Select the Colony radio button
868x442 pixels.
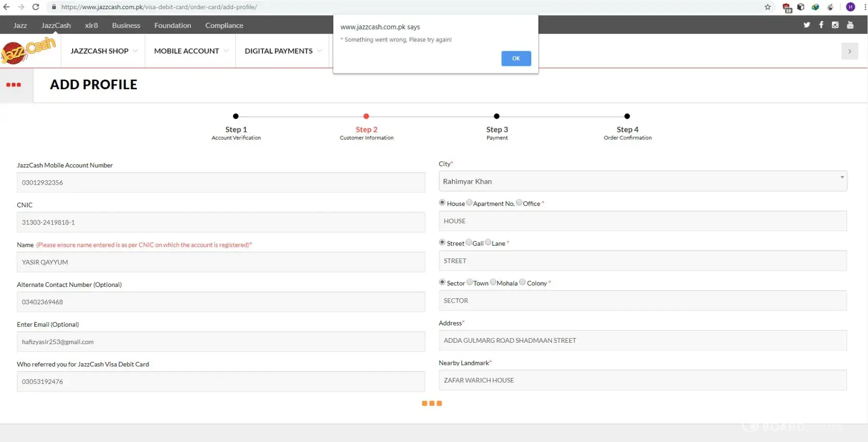coord(522,282)
